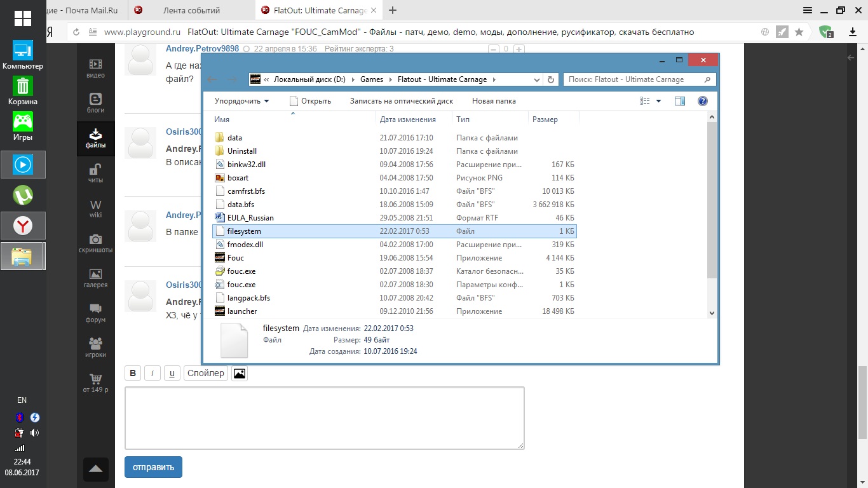Click the Новая папка button
Image resolution: width=868 pixels, height=488 pixels.
pos(494,101)
